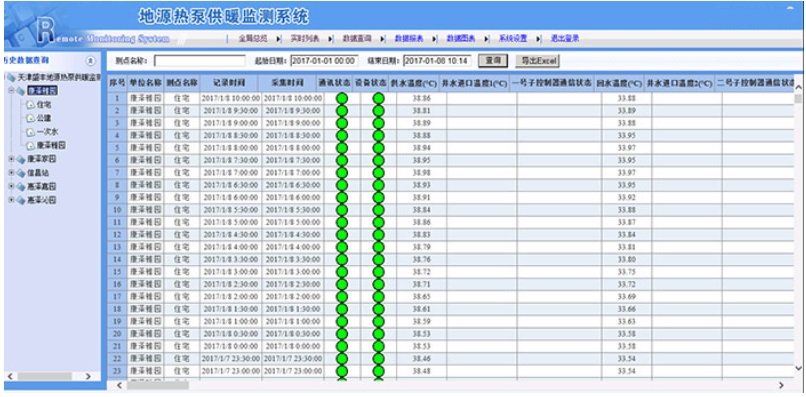Viewport: 806px width, 397px height.
Task: Click the 信昌站 station icon in tree
Action: pyautogui.click(x=21, y=173)
